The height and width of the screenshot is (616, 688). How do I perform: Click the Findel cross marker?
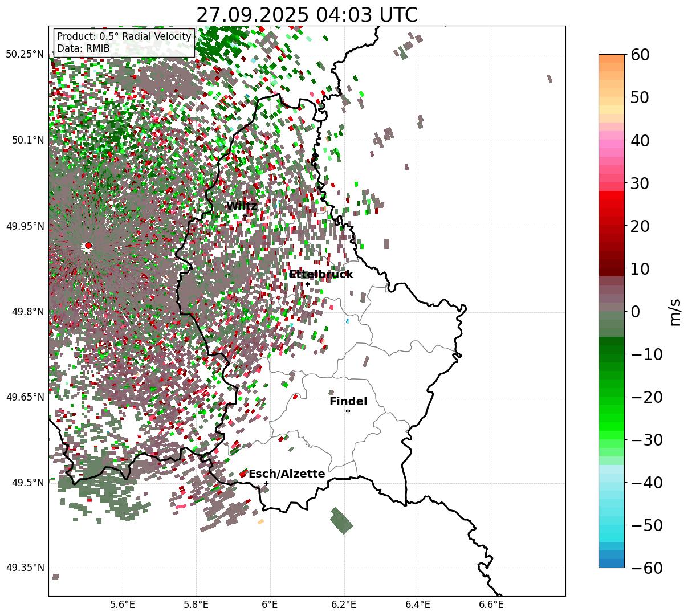[348, 411]
